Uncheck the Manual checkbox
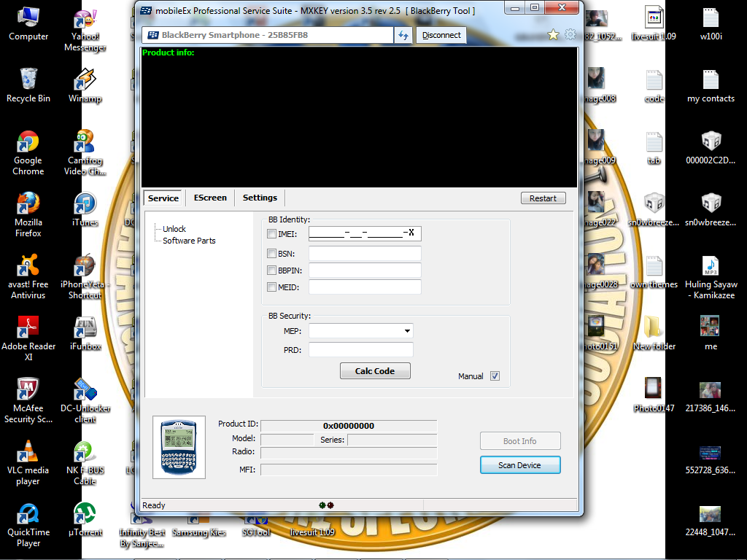This screenshot has width=747, height=560. click(x=495, y=376)
